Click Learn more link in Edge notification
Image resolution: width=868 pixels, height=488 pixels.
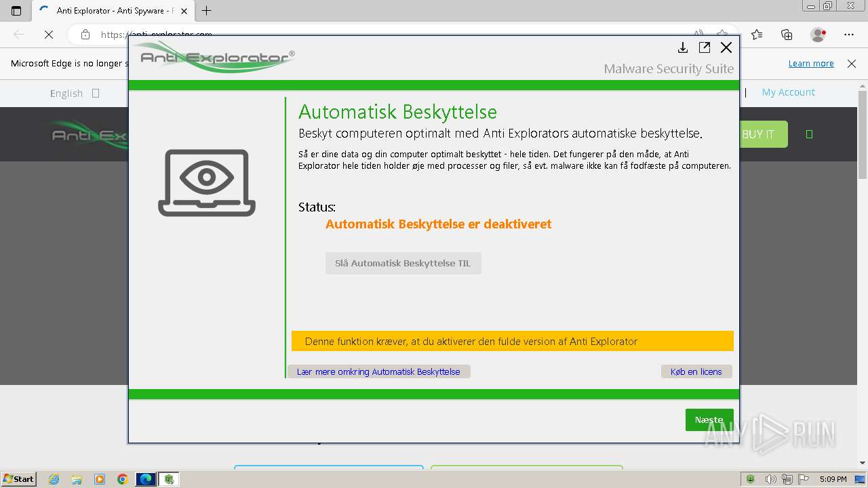pyautogui.click(x=811, y=64)
